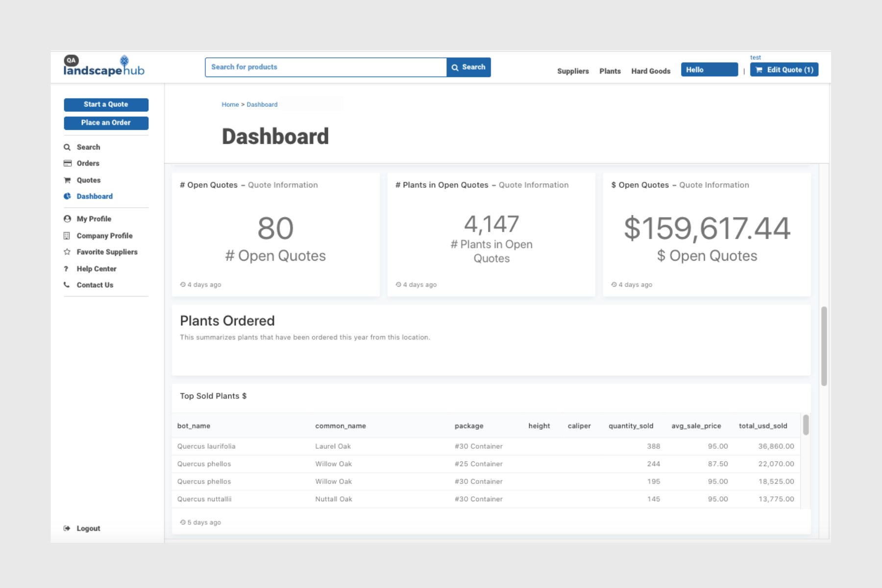This screenshot has height=588, width=882.
Task: Sort by the total_usd_sold column header
Action: click(x=762, y=426)
